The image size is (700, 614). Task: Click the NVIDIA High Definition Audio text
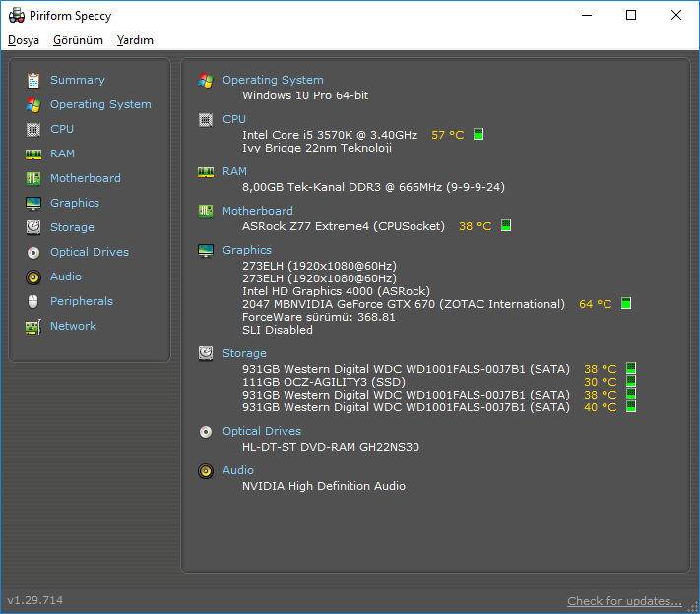pos(324,486)
